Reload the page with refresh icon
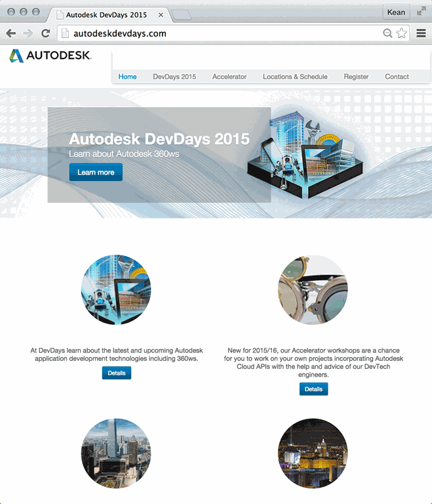432x504 pixels. click(x=45, y=33)
